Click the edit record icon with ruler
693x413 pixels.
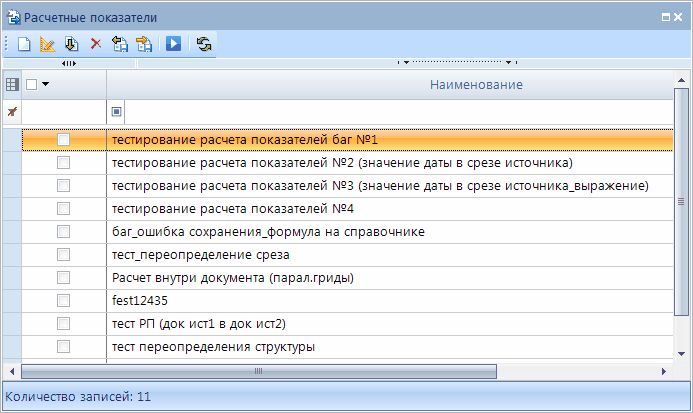pyautogui.click(x=47, y=44)
